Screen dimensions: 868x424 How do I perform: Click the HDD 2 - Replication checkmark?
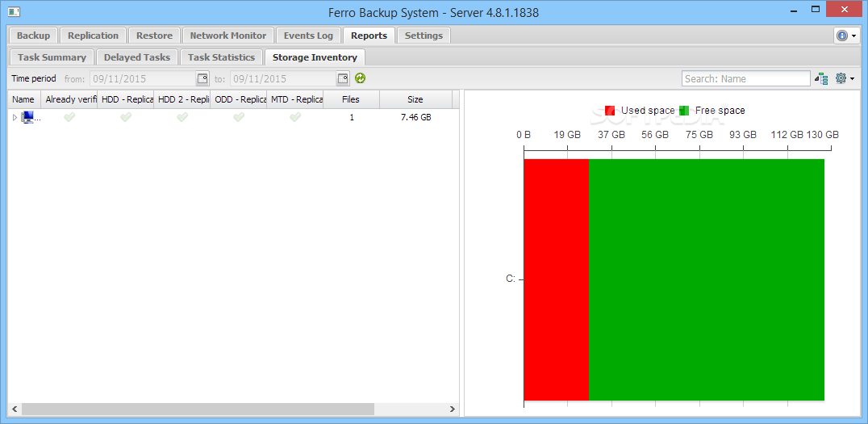182,117
